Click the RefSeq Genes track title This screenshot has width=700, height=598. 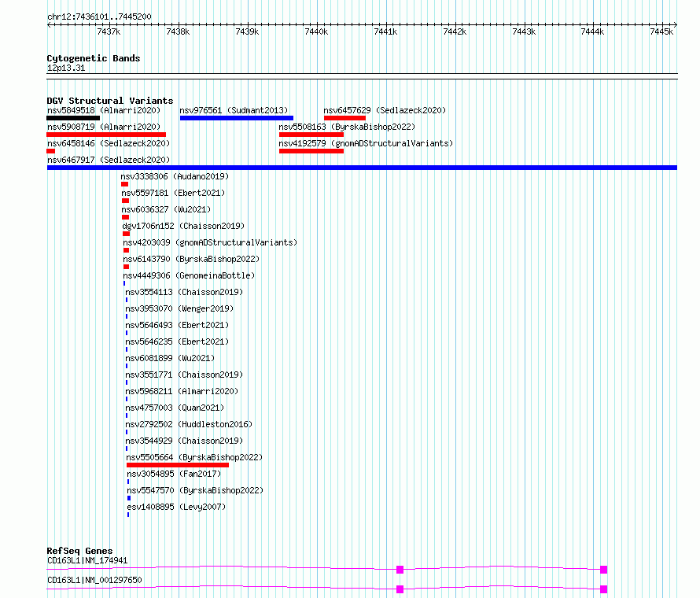point(79,551)
